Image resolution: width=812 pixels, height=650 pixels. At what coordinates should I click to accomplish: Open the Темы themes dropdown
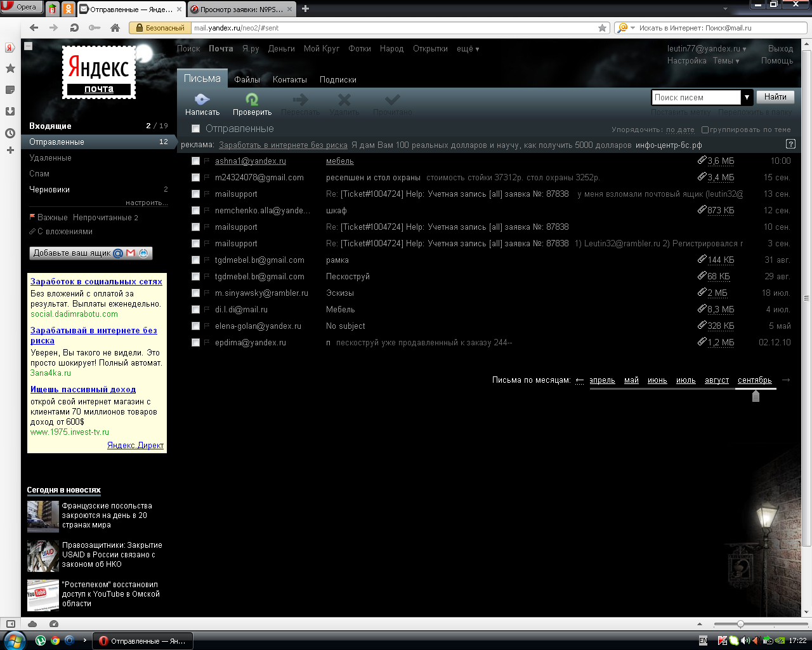click(726, 61)
